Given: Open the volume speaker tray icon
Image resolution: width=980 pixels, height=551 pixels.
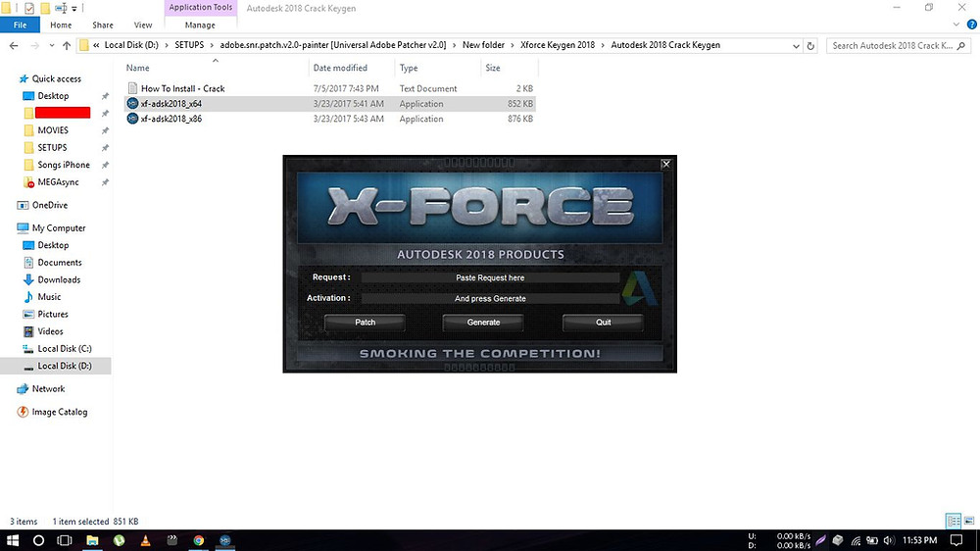Looking at the screenshot, I should tap(888, 540).
